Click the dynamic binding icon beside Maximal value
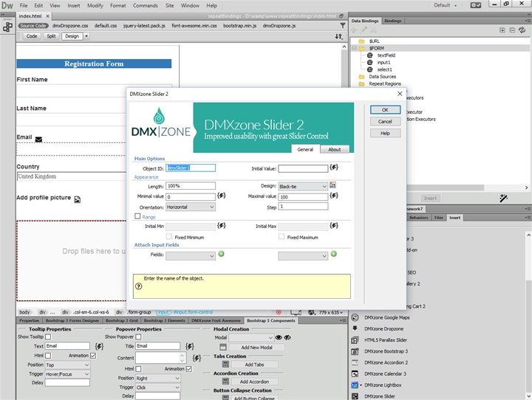Viewport: 532px width, 400px height. coord(334,196)
